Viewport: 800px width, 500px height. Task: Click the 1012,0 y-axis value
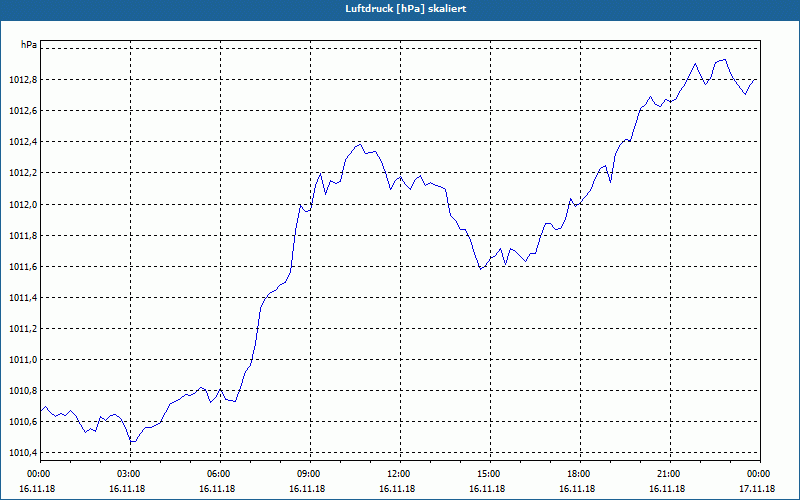(23, 205)
